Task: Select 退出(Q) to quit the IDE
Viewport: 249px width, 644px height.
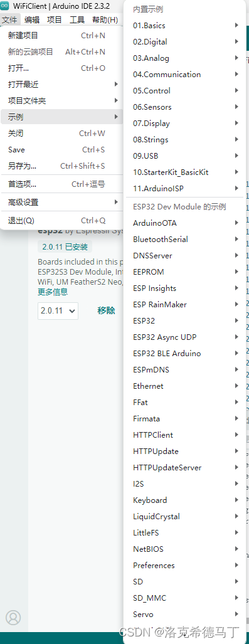Action: (x=61, y=221)
